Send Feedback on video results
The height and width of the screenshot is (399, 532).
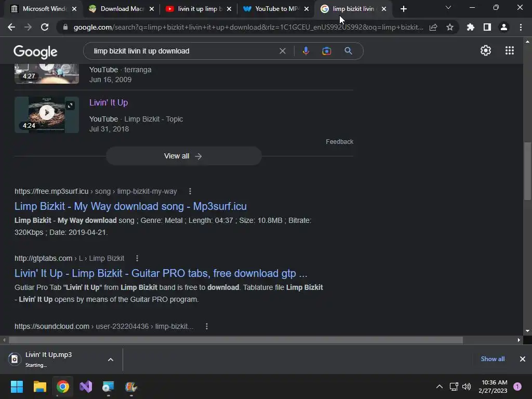pos(339,142)
